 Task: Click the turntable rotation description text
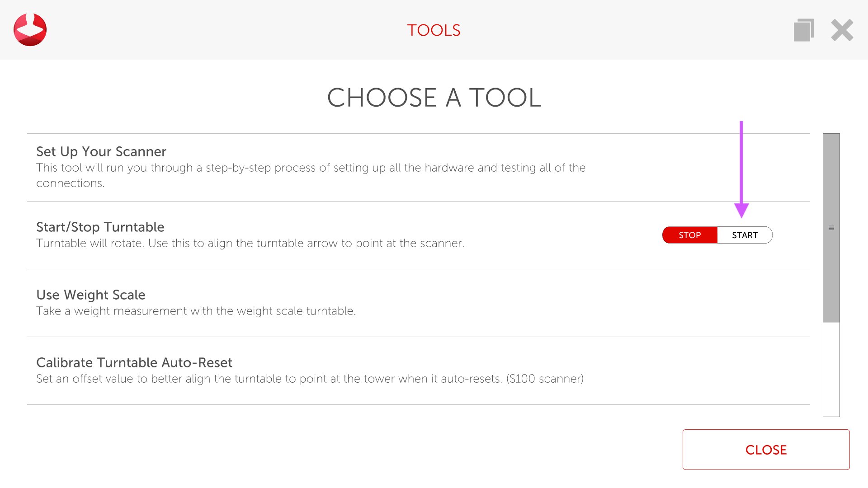point(250,243)
